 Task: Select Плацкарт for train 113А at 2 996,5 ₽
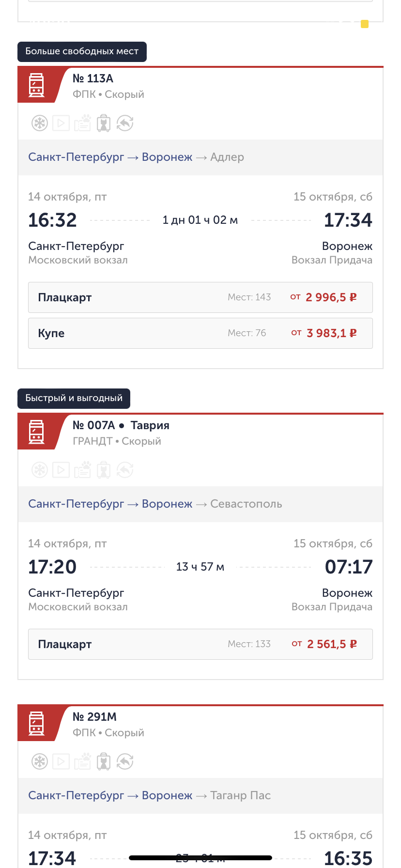click(200, 297)
